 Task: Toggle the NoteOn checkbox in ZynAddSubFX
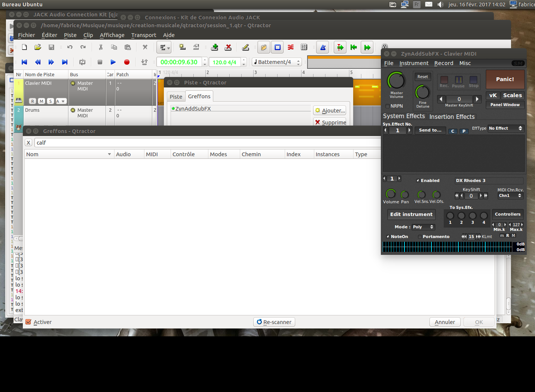[x=388, y=237]
